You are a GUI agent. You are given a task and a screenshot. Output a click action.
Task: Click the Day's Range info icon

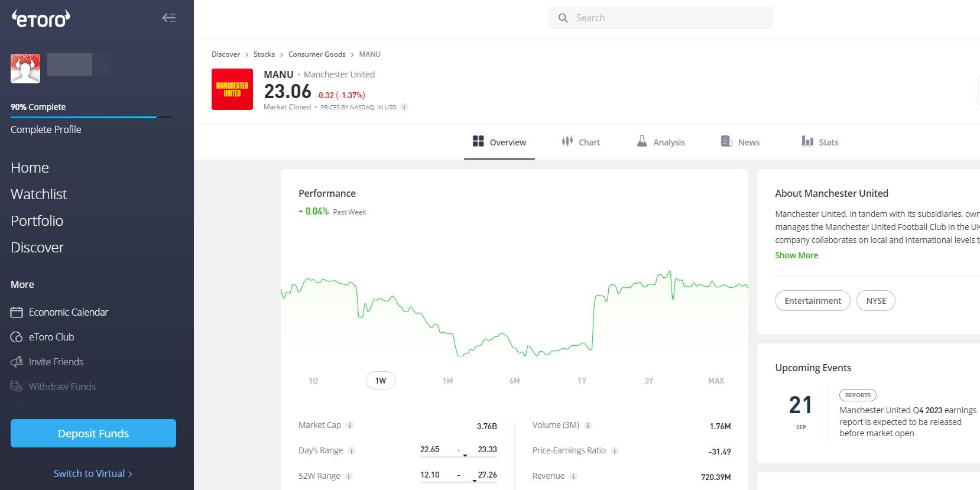coord(352,451)
